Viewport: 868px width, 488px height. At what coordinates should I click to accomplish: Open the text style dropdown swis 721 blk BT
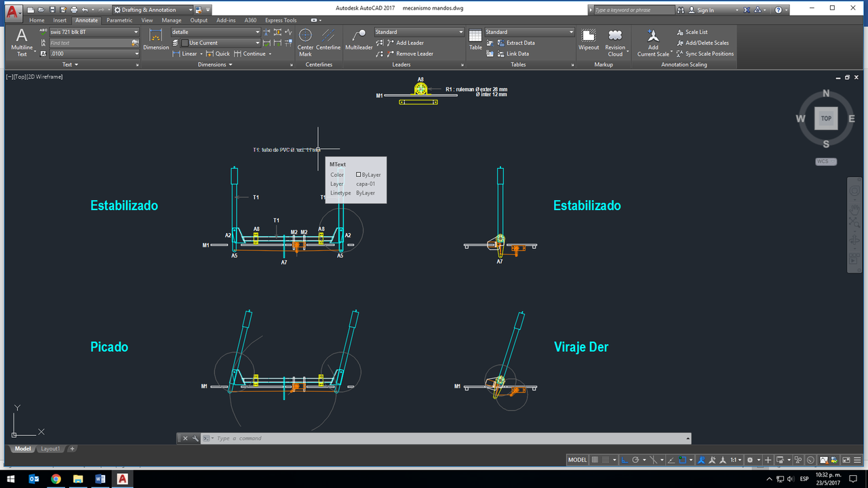[94, 32]
